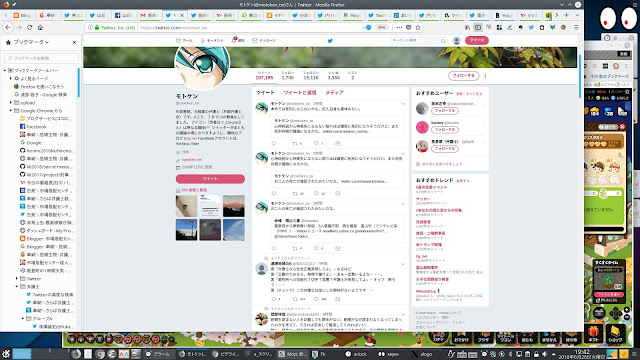Click the taskbar clock showing 19:42
The height and width of the screenshot is (360, 640).
pos(581,353)
